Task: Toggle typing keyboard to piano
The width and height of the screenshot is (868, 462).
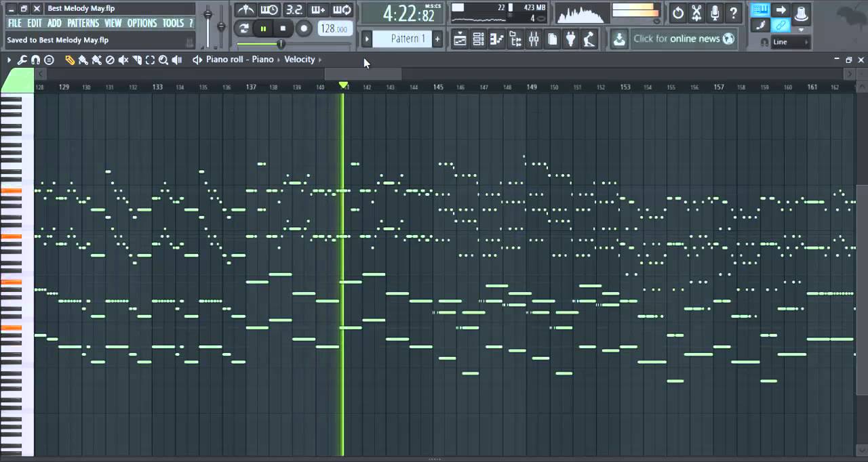Action: click(761, 10)
